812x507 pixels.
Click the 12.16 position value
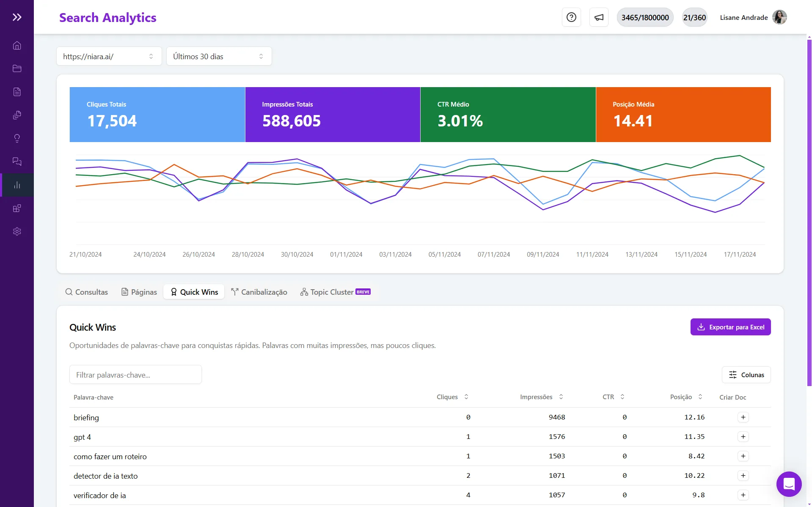tap(694, 417)
